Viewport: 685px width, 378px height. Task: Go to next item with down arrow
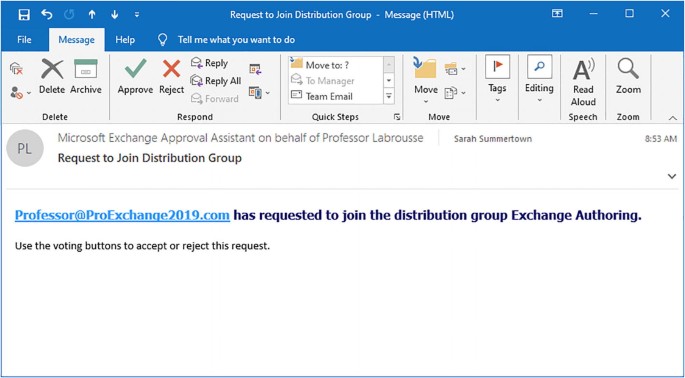click(x=114, y=14)
